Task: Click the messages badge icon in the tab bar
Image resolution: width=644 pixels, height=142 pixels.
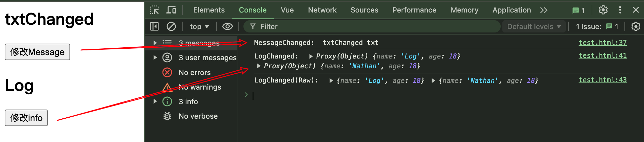Action: tap(579, 10)
